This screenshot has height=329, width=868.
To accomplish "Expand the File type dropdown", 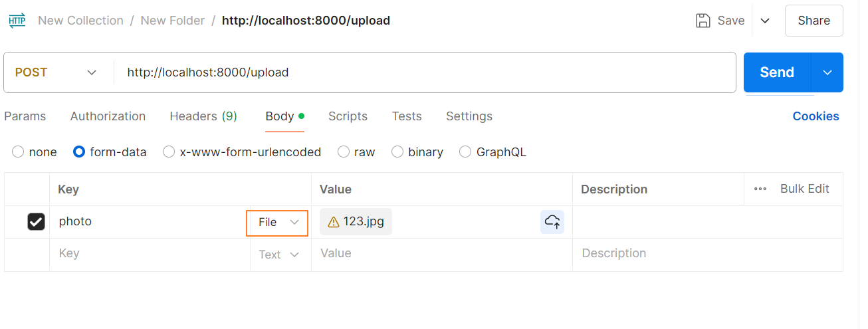I will coord(278,223).
